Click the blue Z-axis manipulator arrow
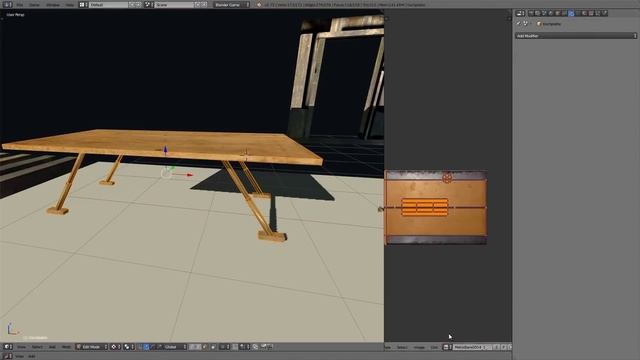640x360 pixels. pyautogui.click(x=165, y=150)
